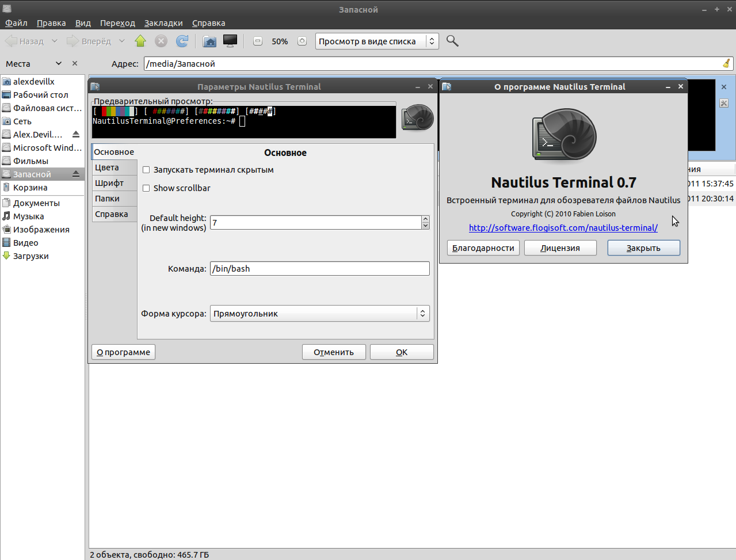Open Forward history dropdown arrow

coord(122,41)
